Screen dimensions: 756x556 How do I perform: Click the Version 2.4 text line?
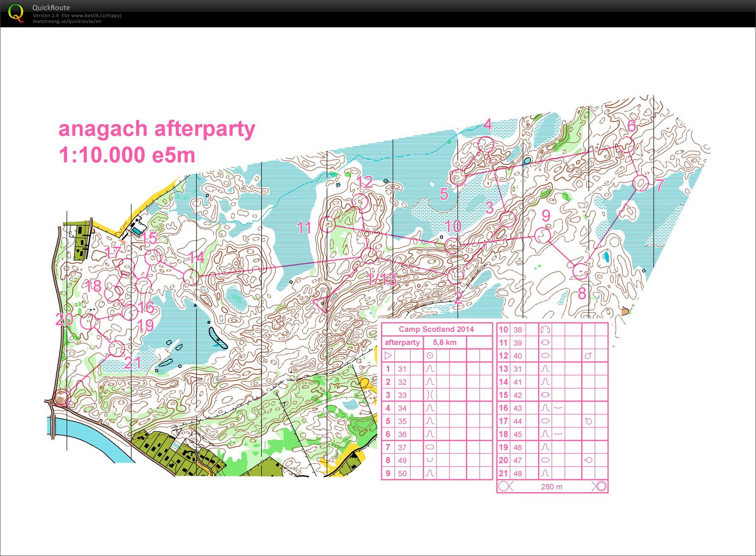[x=77, y=15]
